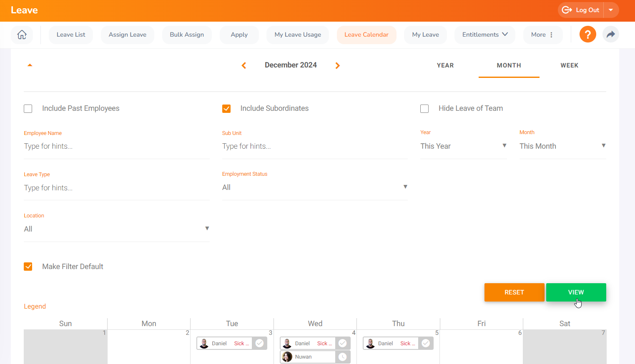Open the orange help question mark

587,34
